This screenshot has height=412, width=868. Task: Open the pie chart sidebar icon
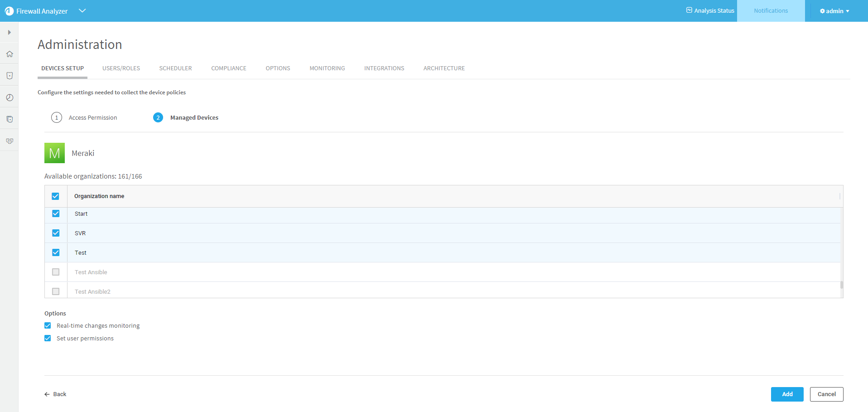click(x=10, y=97)
